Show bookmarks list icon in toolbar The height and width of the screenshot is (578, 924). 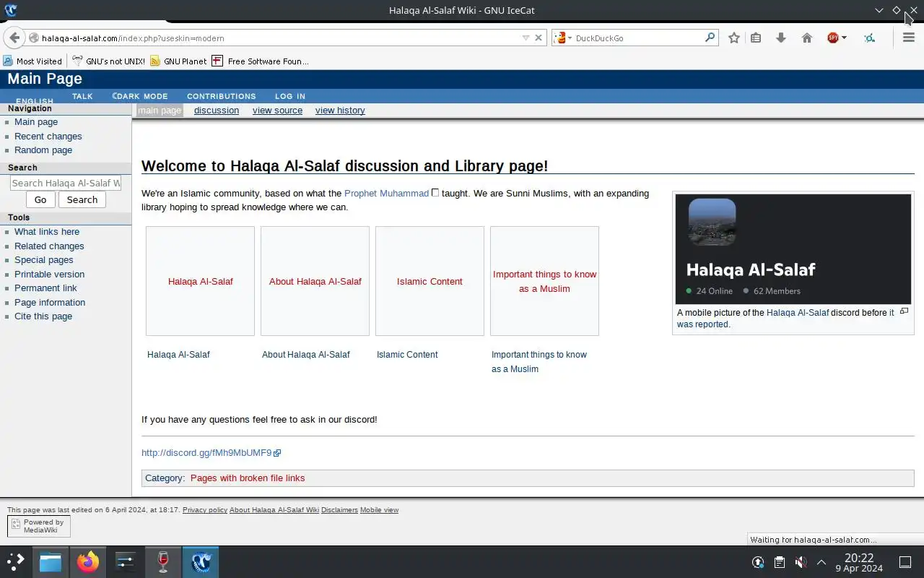(756, 38)
